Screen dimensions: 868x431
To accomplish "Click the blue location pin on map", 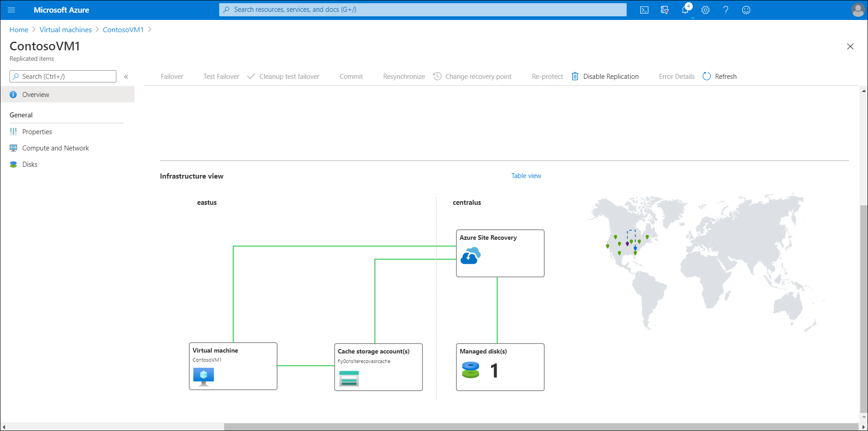I will coord(635,248).
